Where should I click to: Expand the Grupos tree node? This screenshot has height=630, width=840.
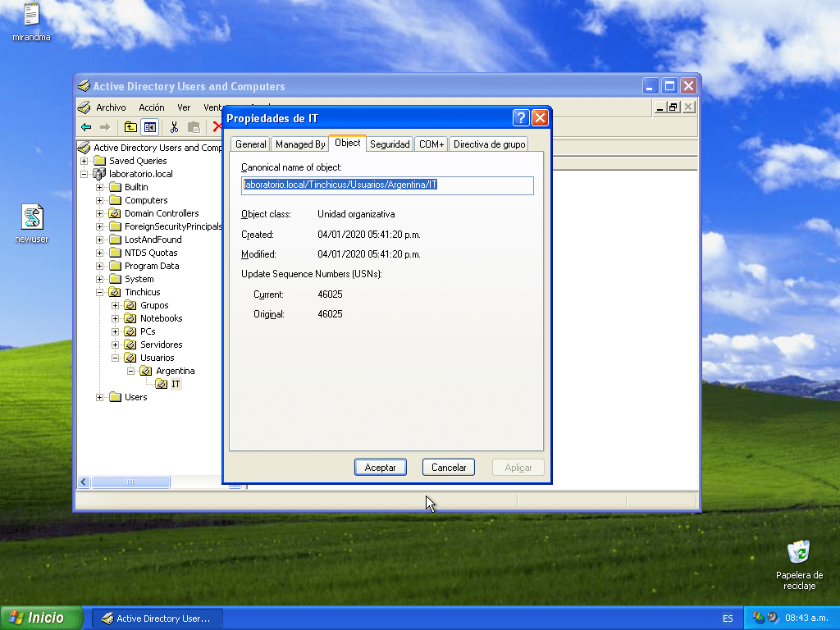116,305
